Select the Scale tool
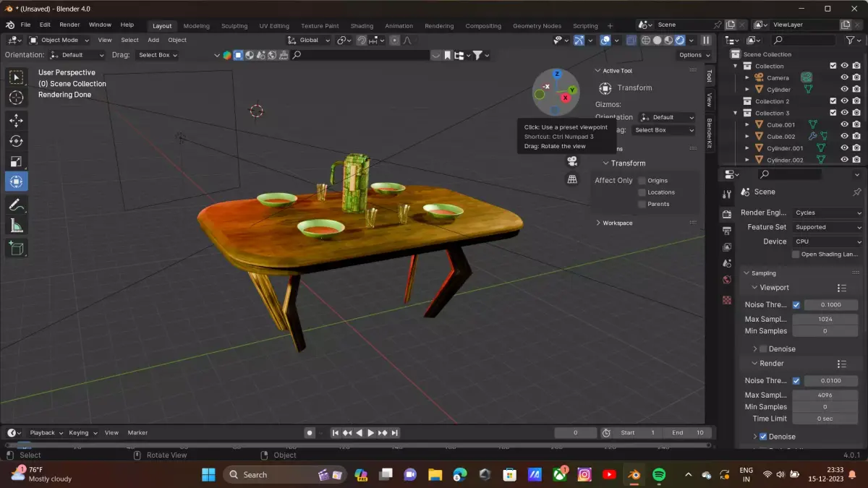 pyautogui.click(x=16, y=160)
